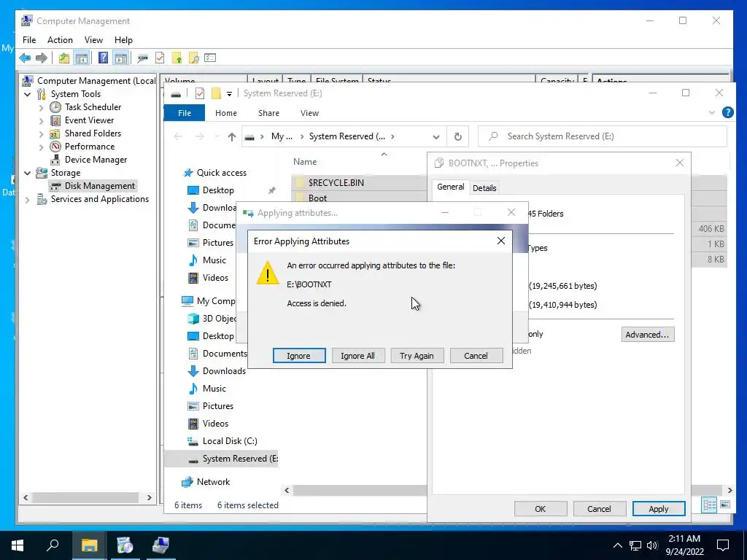
Task: Click the Name column header to sort
Action: pos(305,162)
